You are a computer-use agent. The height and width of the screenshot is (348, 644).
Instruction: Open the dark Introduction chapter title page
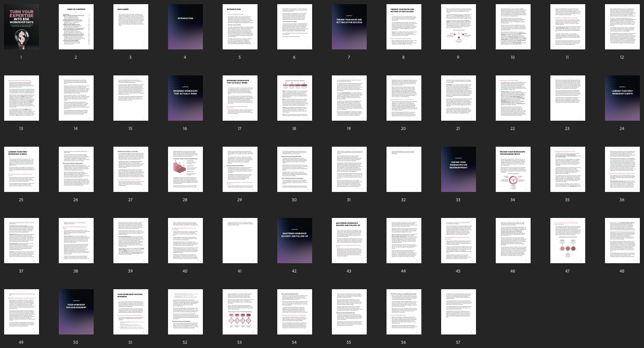tap(185, 27)
